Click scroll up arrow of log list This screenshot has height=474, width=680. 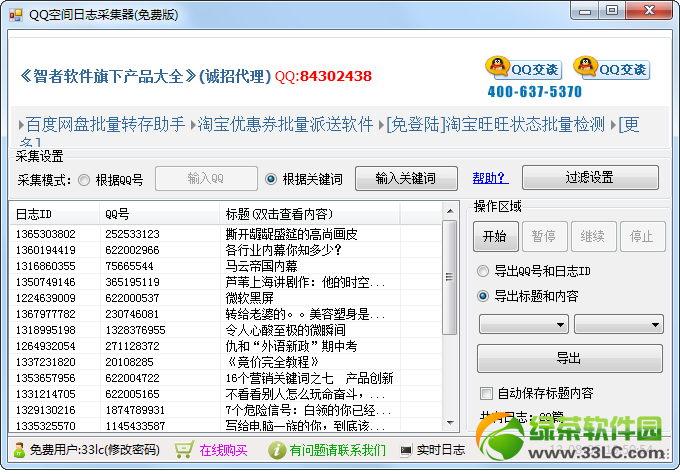450,211
